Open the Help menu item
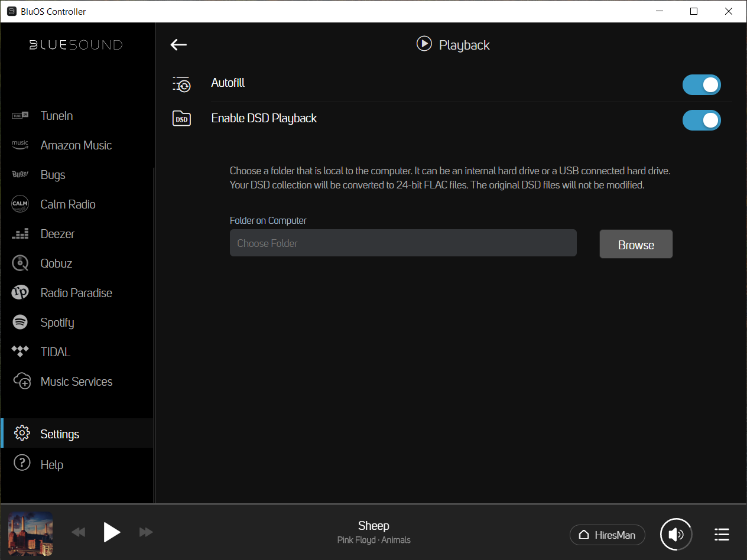This screenshot has height=560, width=747. pos(51,465)
